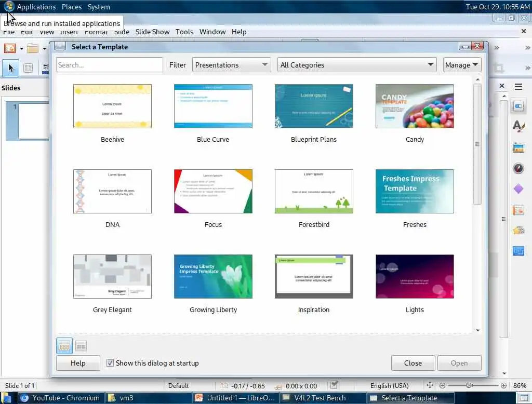Open the Tools menu
532x404 pixels.
184,32
